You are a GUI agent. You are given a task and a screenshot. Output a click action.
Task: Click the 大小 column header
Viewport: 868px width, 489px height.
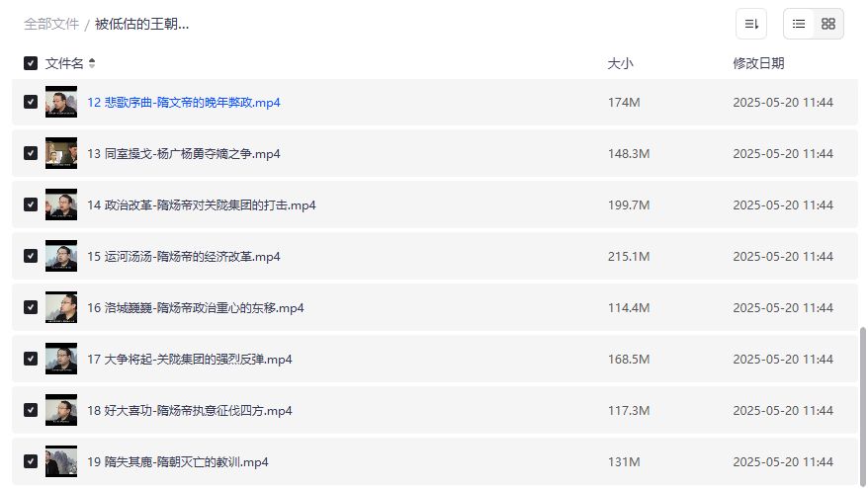pyautogui.click(x=620, y=63)
